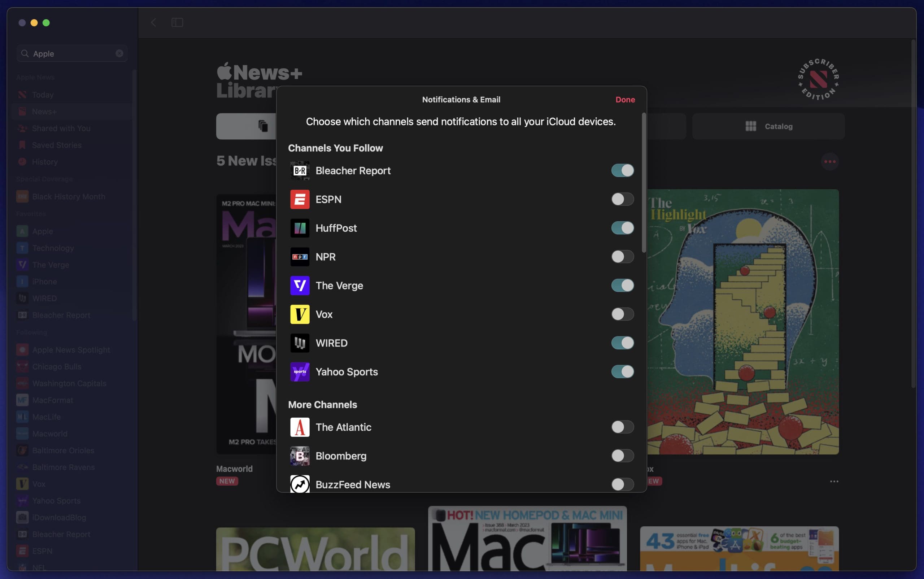Turn off HuffPost notifications

click(622, 228)
